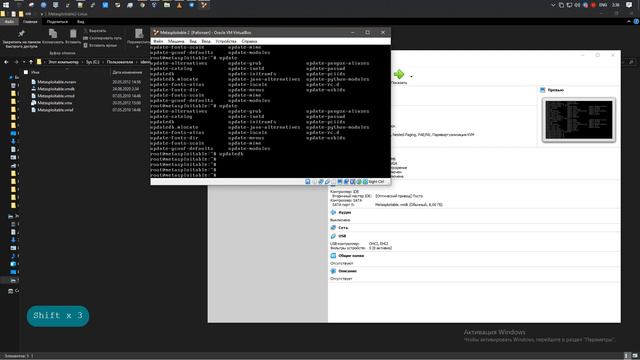Click Показать green arrow in VirtualBox Manager
640x360 pixels.
point(399,74)
